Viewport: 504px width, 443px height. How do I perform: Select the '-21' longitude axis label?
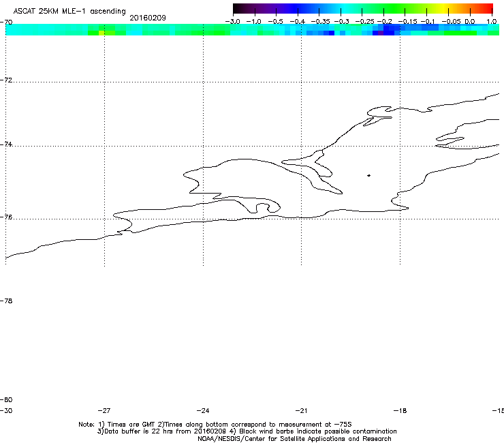point(301,410)
